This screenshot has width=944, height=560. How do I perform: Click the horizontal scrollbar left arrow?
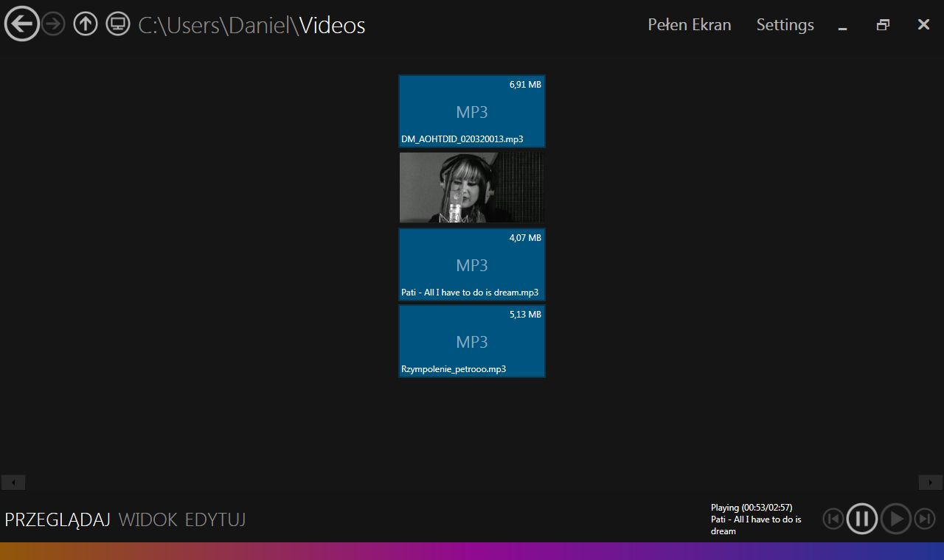coord(13,483)
